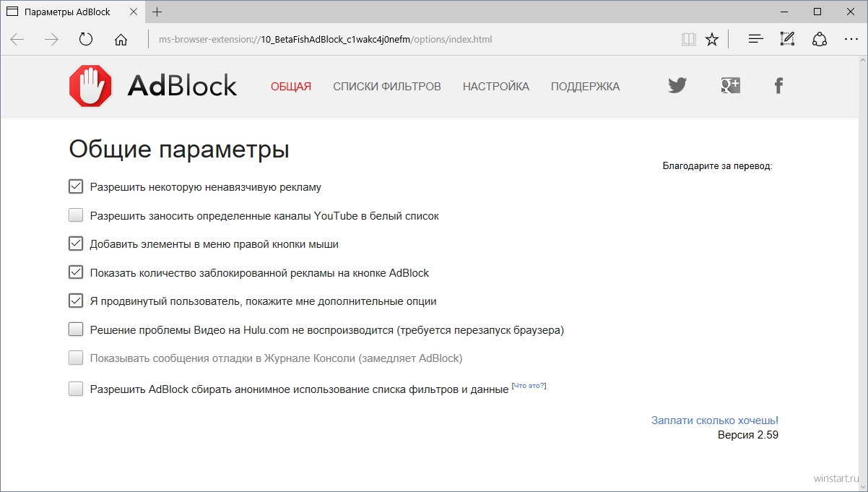Toggle Reading view book icon
This screenshot has height=492, width=868.
click(x=688, y=39)
